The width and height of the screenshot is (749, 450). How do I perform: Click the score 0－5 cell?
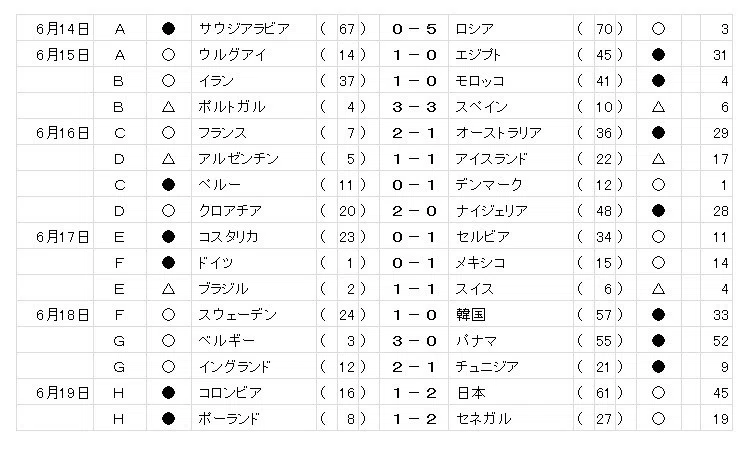pos(414,28)
